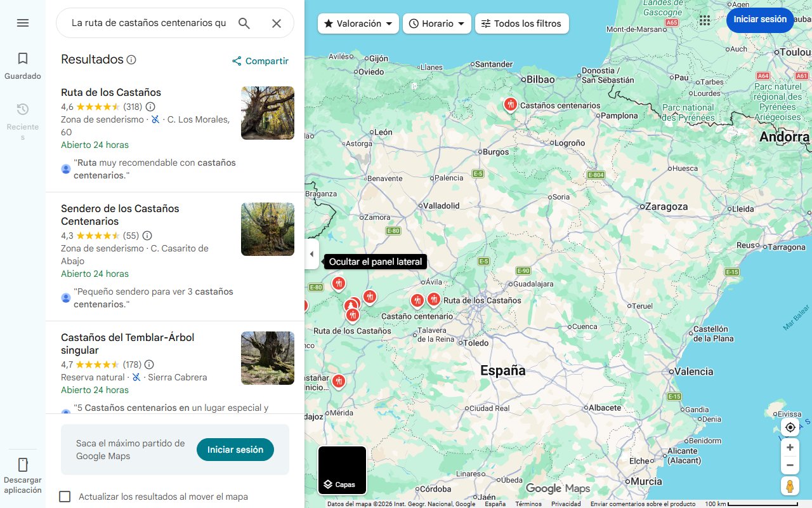Open the Horario filter dropdown
Screen dimensions: 812x508
437,23
